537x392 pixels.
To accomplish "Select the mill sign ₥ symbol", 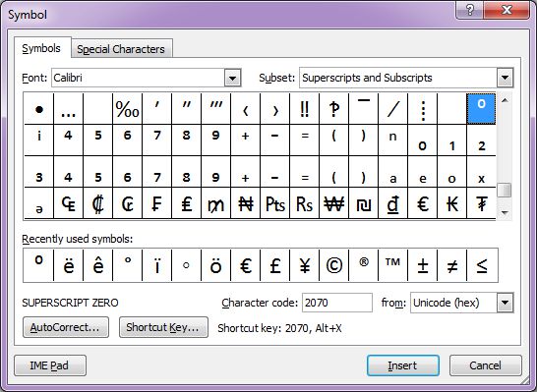I will (215, 203).
